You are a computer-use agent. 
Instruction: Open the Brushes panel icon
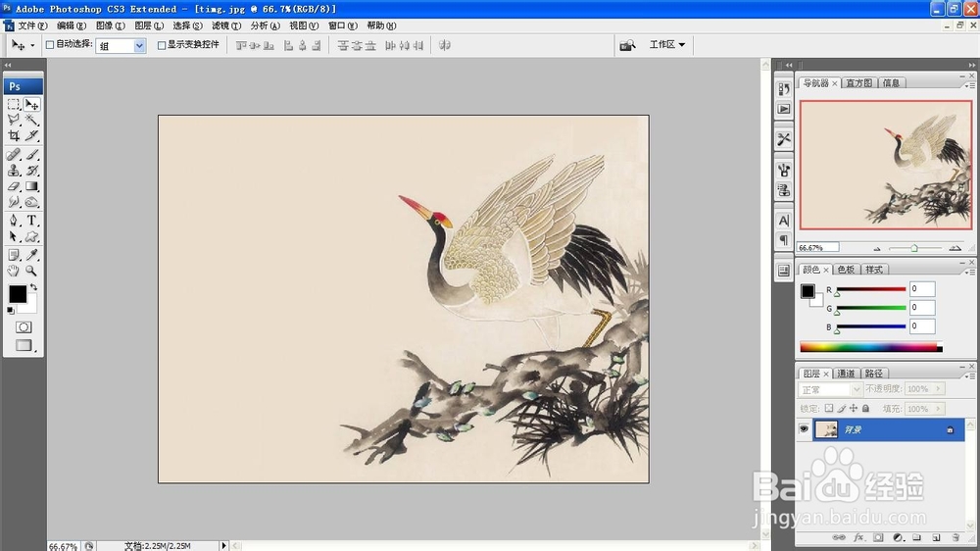(784, 170)
